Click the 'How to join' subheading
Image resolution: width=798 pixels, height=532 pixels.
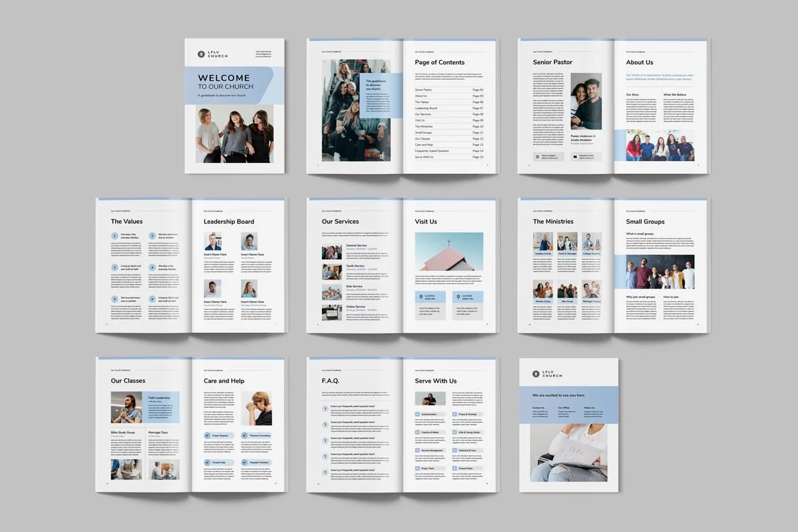click(670, 297)
